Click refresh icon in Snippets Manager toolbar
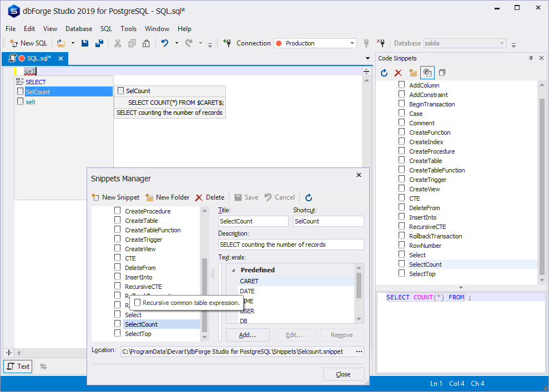 pyautogui.click(x=309, y=197)
